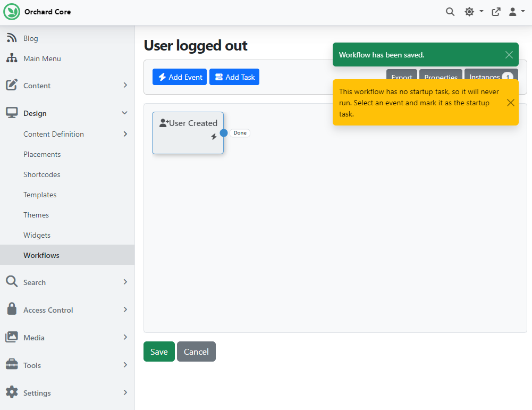Open workflow Instances button
The image size is (532, 410).
[x=491, y=74]
